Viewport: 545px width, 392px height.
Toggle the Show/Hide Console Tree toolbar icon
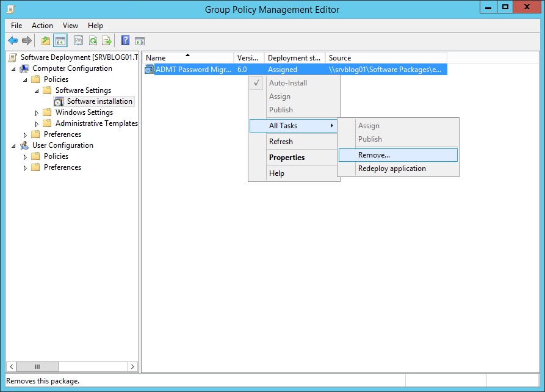(59, 40)
